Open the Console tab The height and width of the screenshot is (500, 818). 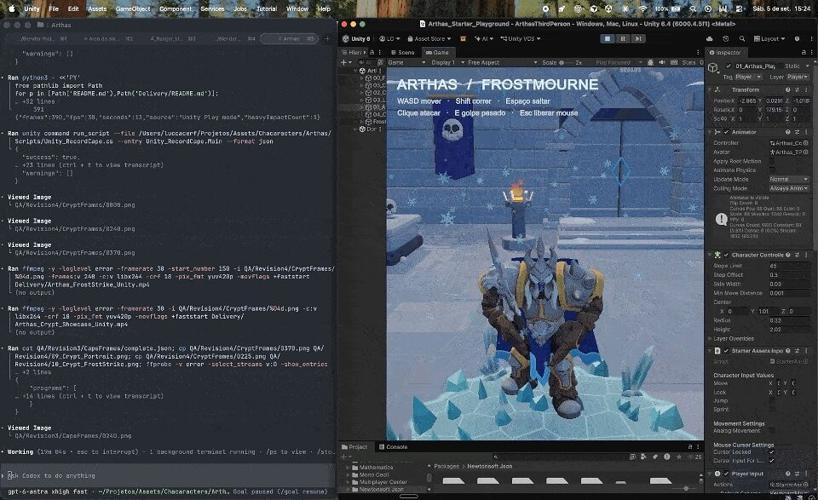[x=393, y=447]
